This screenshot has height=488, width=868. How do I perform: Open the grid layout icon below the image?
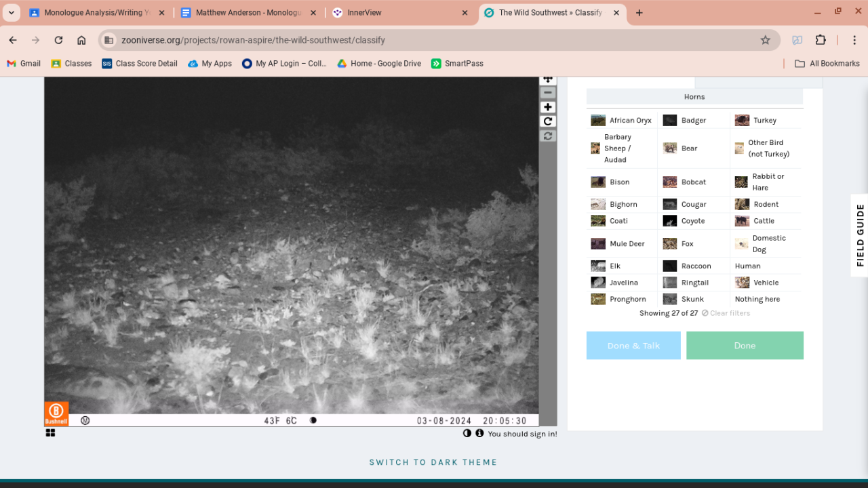(x=50, y=432)
